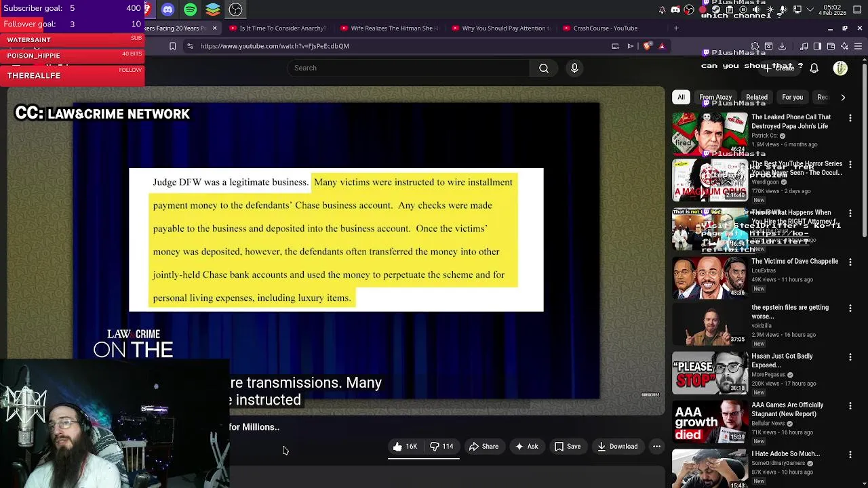Viewport: 868px width, 488px height.
Task: Click the Create button in YouTube header
Action: coord(780,68)
